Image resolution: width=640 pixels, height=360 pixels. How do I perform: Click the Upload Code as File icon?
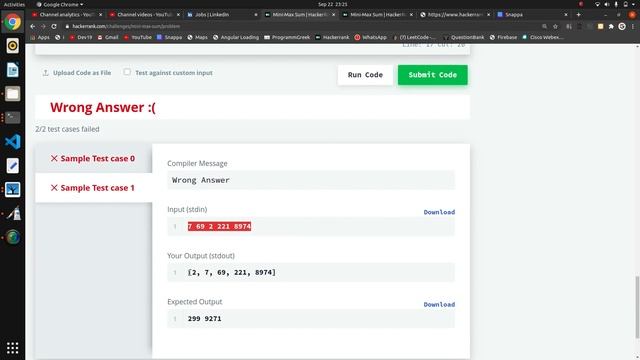(x=45, y=73)
